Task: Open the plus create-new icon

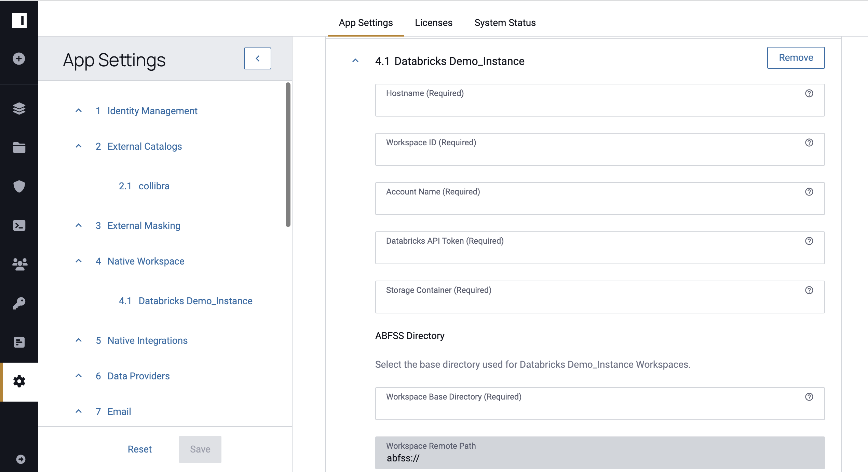Action: [19, 58]
